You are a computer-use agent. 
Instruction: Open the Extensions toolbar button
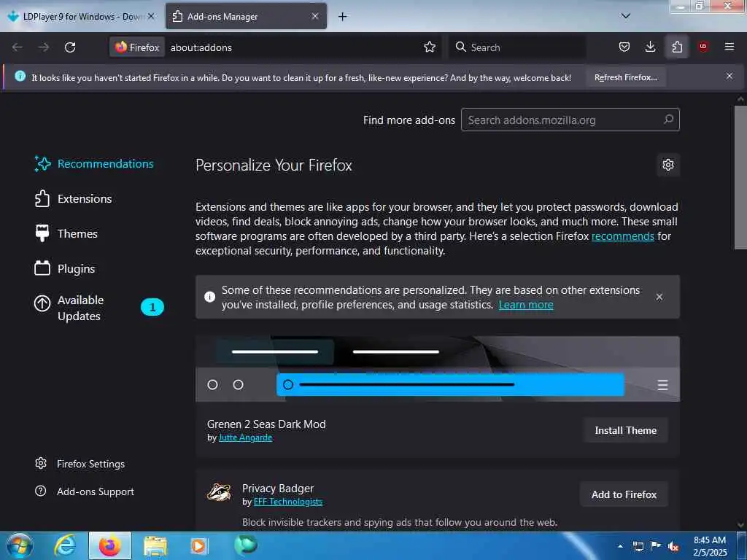point(677,47)
